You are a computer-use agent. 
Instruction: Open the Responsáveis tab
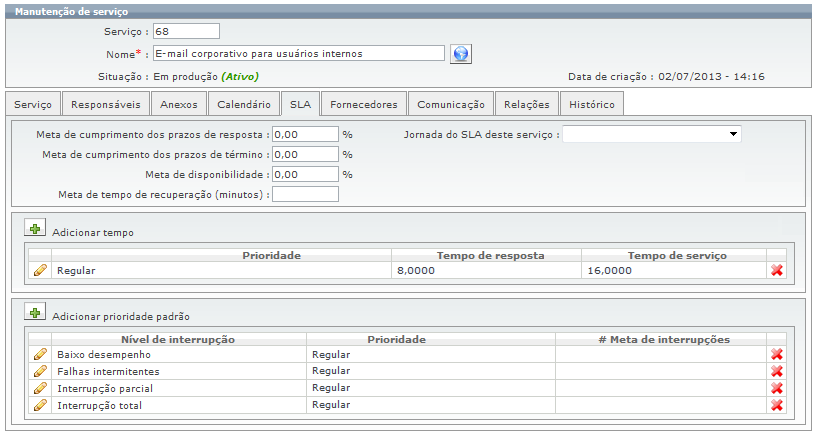coord(106,104)
